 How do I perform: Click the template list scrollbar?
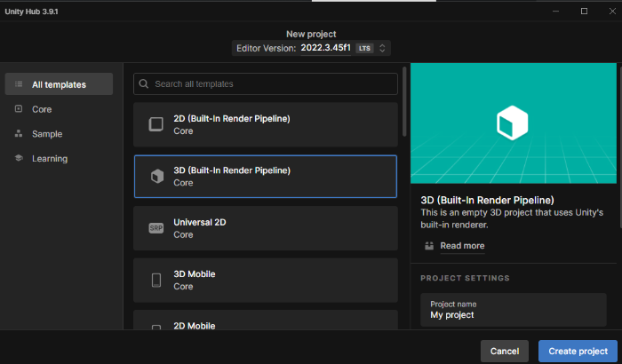click(x=404, y=101)
